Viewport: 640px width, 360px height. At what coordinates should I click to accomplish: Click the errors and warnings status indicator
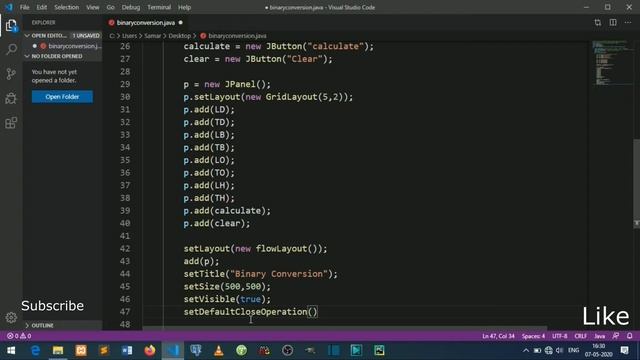point(19,336)
